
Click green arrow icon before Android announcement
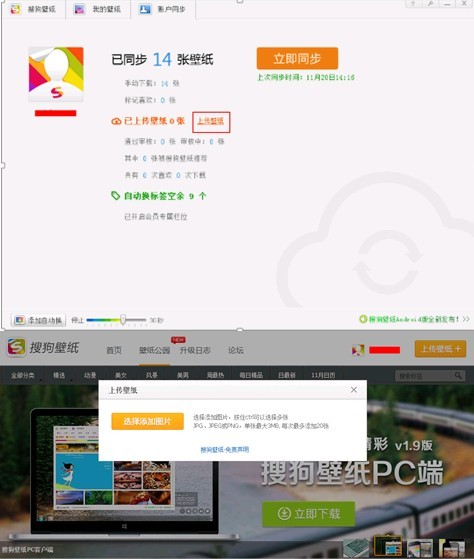(363, 319)
